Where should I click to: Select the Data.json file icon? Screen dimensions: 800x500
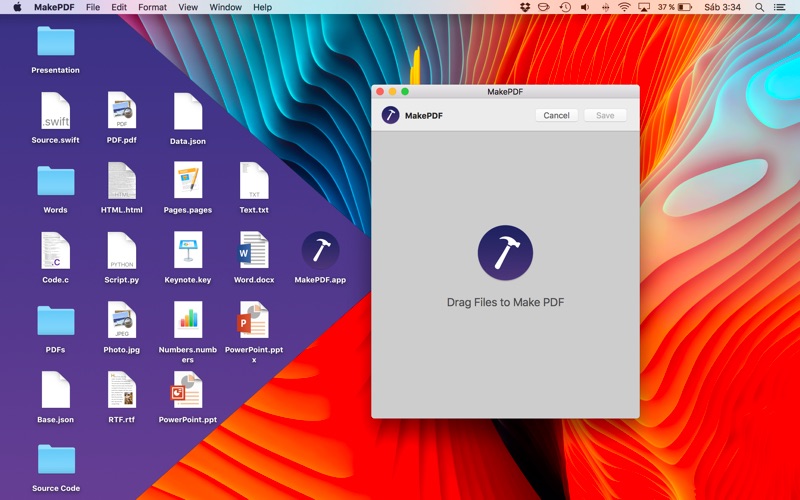188,112
